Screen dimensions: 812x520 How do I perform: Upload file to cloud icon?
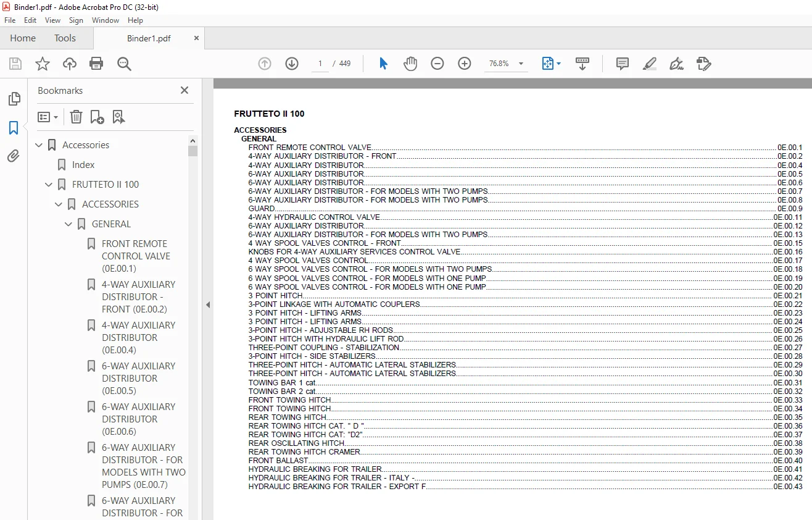point(70,64)
